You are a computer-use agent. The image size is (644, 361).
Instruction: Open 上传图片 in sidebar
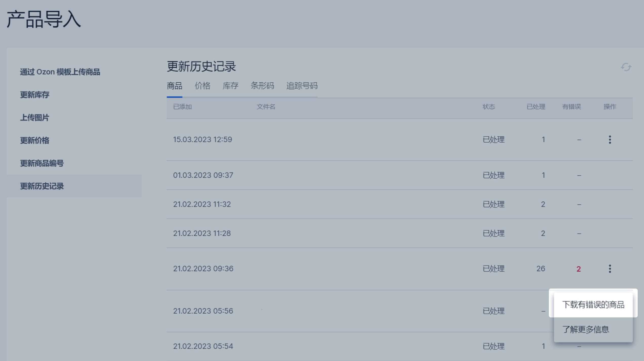[35, 118]
